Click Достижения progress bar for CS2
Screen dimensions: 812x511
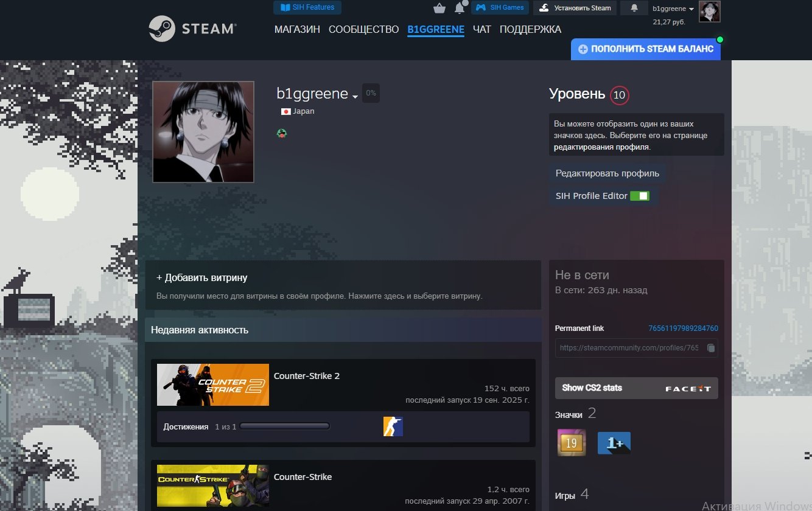pos(284,426)
